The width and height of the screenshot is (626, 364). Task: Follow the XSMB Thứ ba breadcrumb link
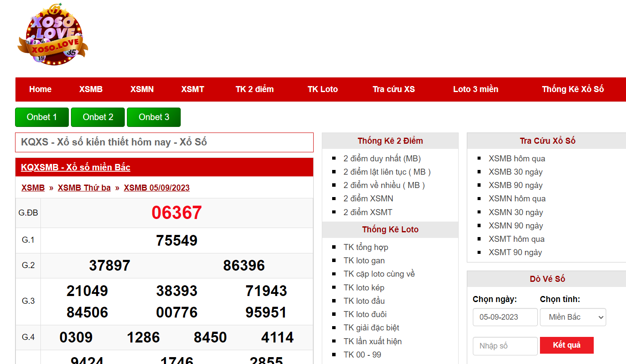(x=84, y=188)
